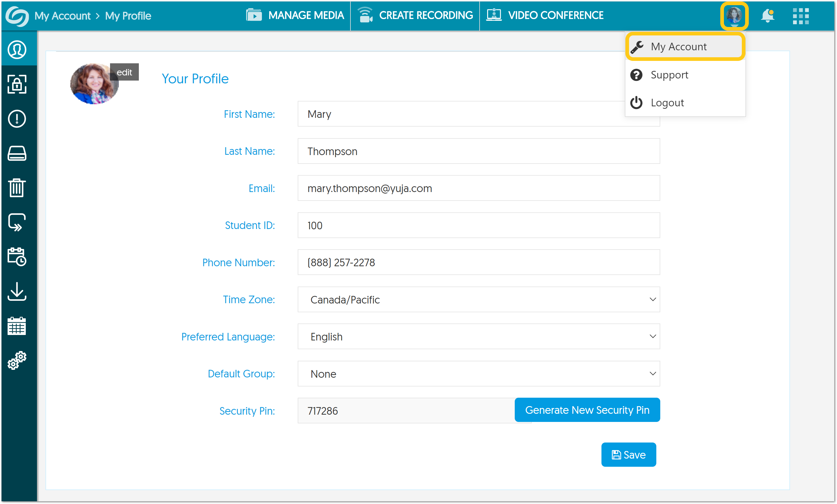Screen dimensions: 837x504
Task: Click the Your Profile heading
Action: pyautogui.click(x=195, y=79)
